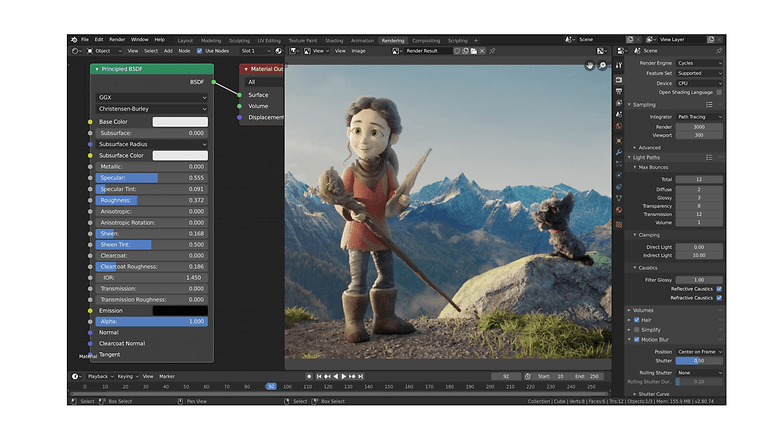Toggle Refractive Caustics checkbox
Image resolution: width=782 pixels, height=440 pixels.
719,298
